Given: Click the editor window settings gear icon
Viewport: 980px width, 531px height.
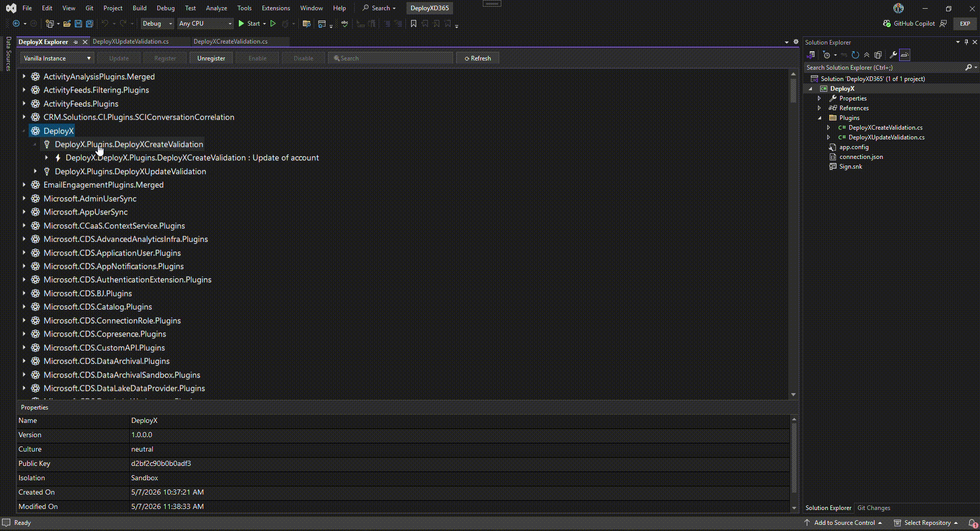Looking at the screenshot, I should coord(796,42).
